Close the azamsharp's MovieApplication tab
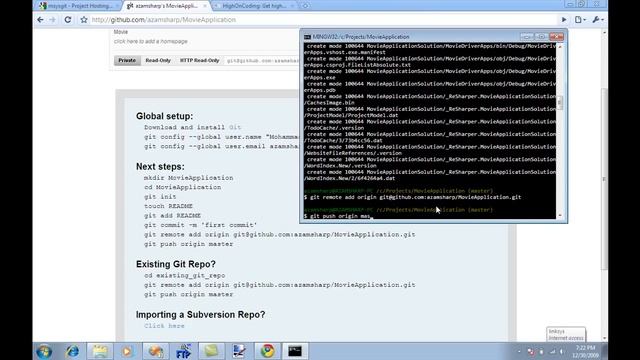The width and height of the screenshot is (640, 360). coord(205,6)
